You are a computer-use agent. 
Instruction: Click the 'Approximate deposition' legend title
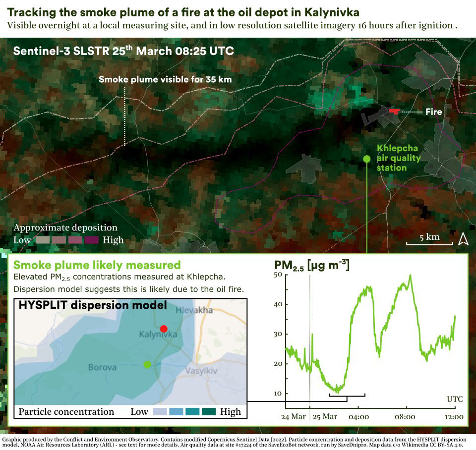point(65,227)
